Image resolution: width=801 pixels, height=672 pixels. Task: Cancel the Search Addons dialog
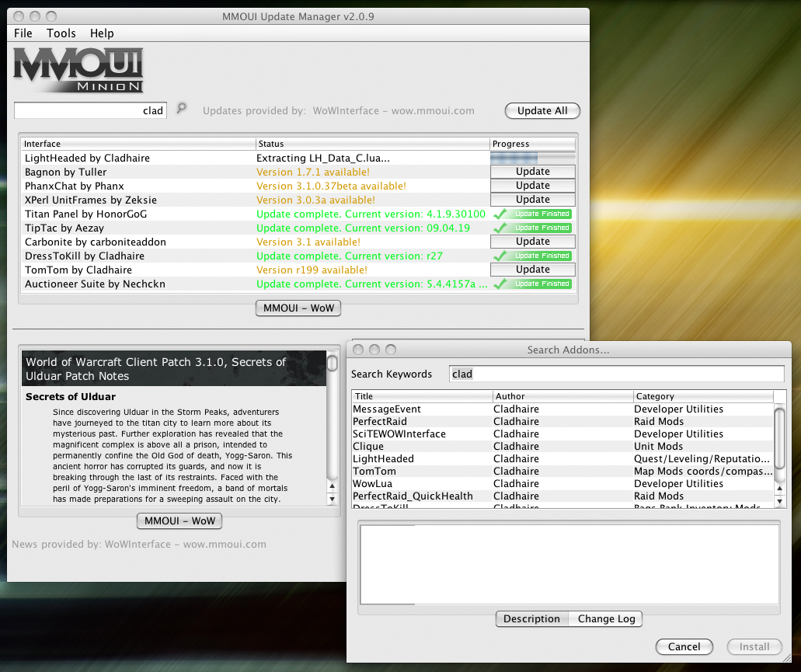click(x=684, y=646)
